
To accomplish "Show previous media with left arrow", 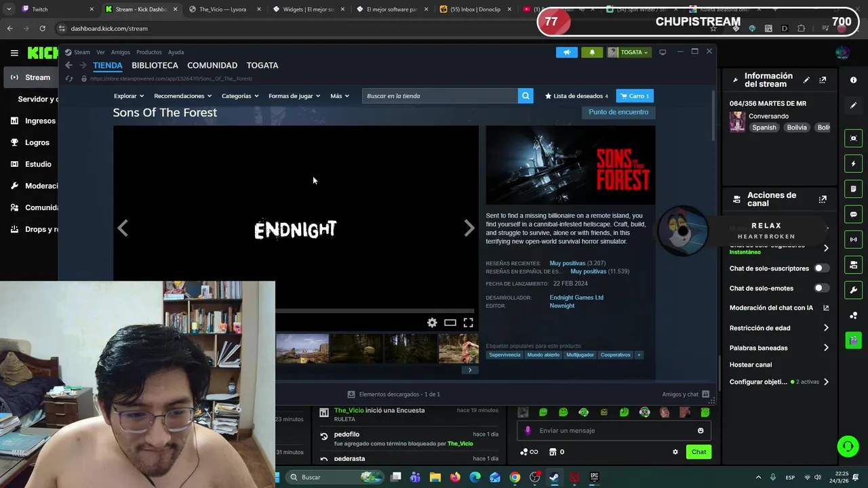I will 123,228.
